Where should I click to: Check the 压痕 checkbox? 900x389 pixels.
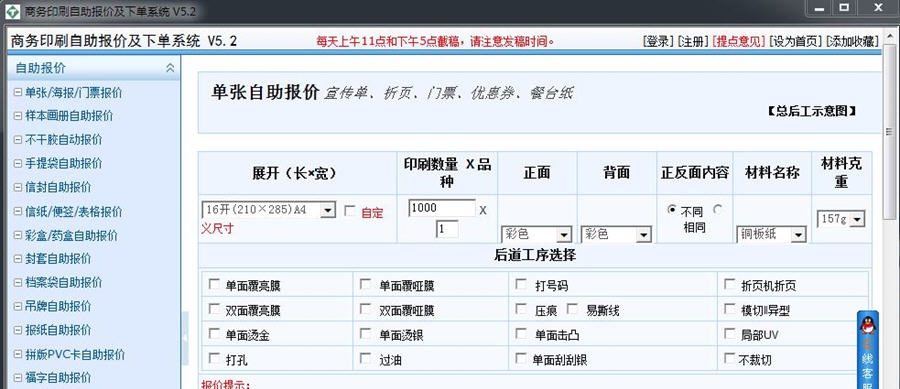521,309
